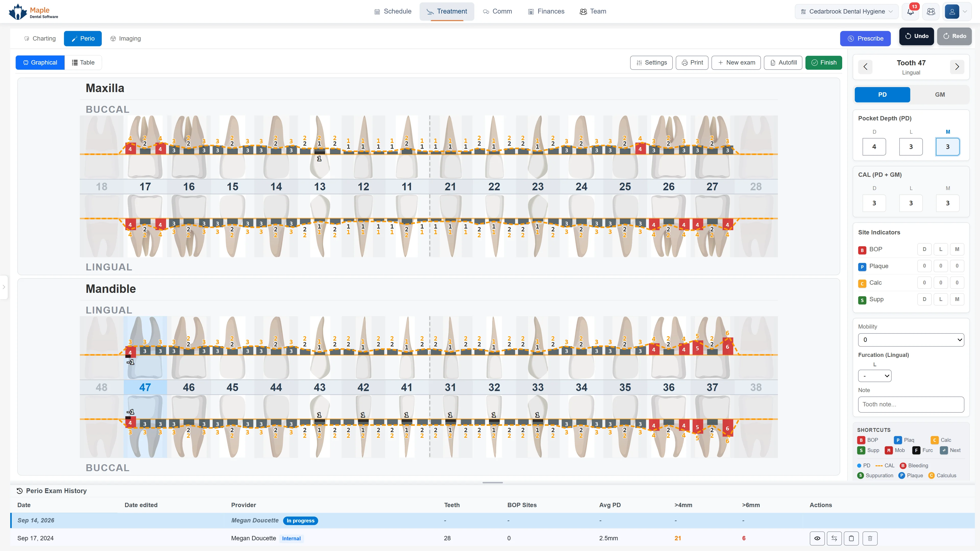Toggle BOP on the distal site
Image resolution: width=980 pixels, height=551 pixels.
tap(924, 249)
